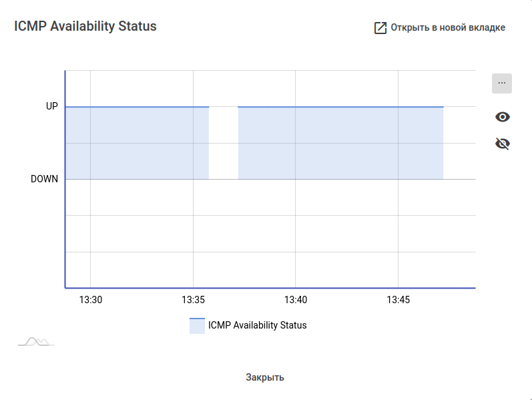Open the three-dots more options menu
This screenshot has width=532, height=400.
502,83
